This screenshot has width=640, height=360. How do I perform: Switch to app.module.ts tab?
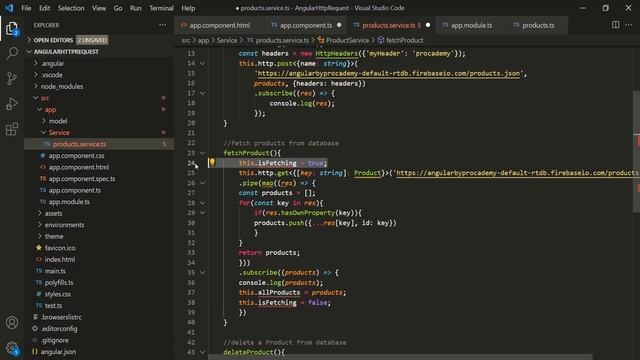point(471,25)
